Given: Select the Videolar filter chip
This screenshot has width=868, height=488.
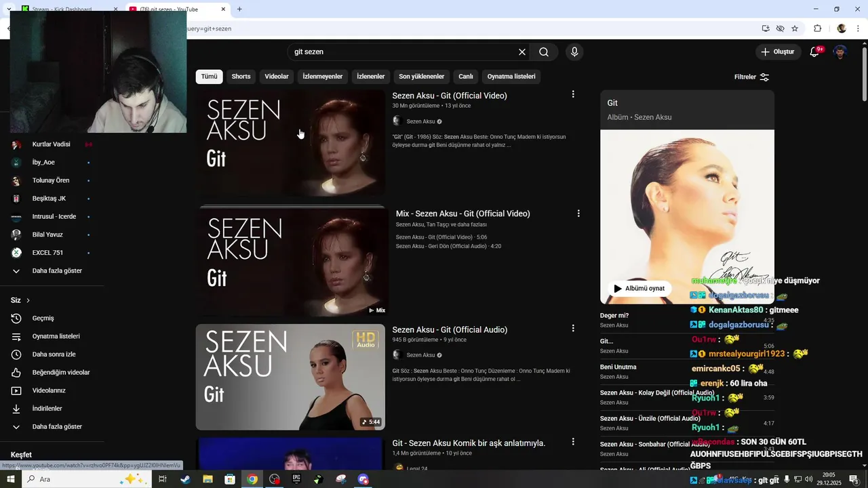Looking at the screenshot, I should (277, 77).
